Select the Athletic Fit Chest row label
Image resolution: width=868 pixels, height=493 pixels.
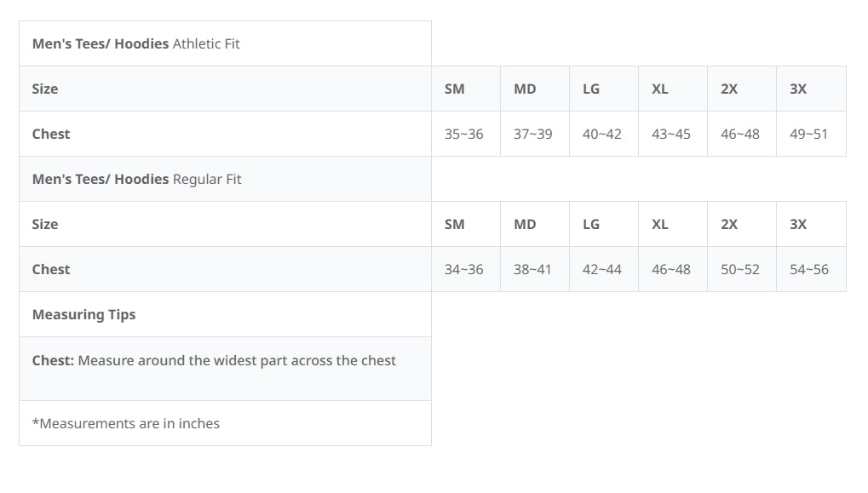pos(51,134)
